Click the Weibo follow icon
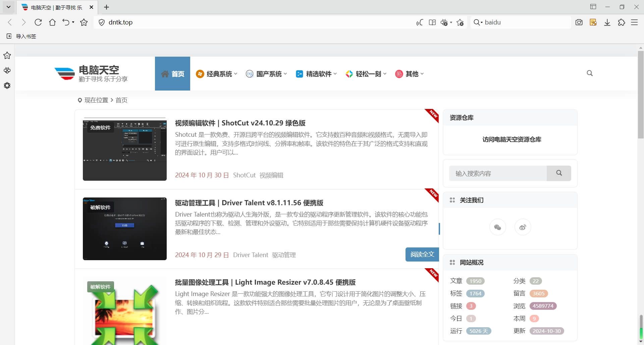The height and width of the screenshot is (345, 644). [523, 227]
